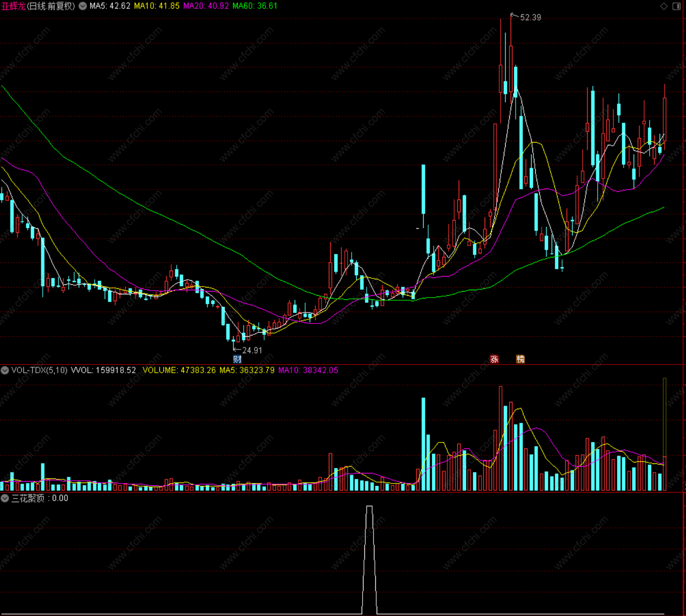Click the (日线.前复权) period label
This screenshot has width=686, height=616.
[x=51, y=6]
